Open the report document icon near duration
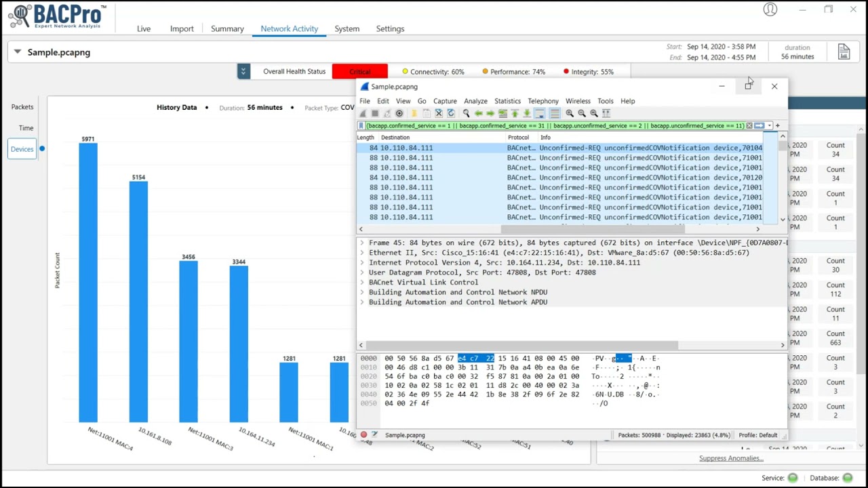The height and width of the screenshot is (488, 868). coord(844,52)
